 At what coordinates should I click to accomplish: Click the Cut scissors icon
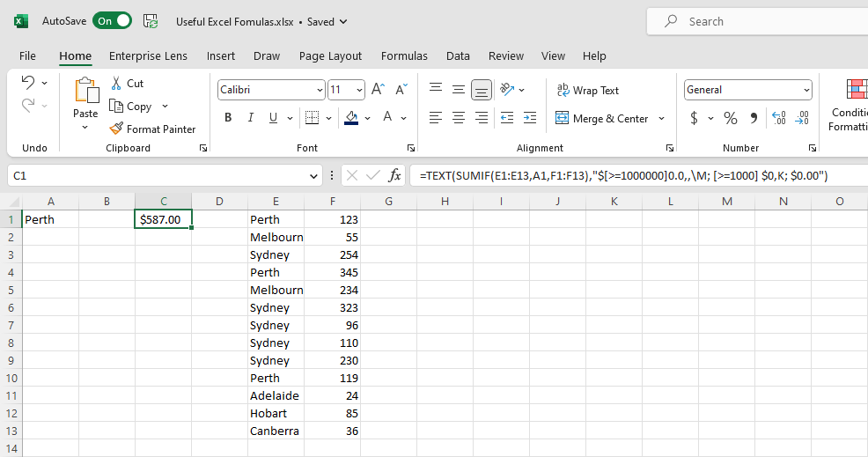tap(116, 84)
